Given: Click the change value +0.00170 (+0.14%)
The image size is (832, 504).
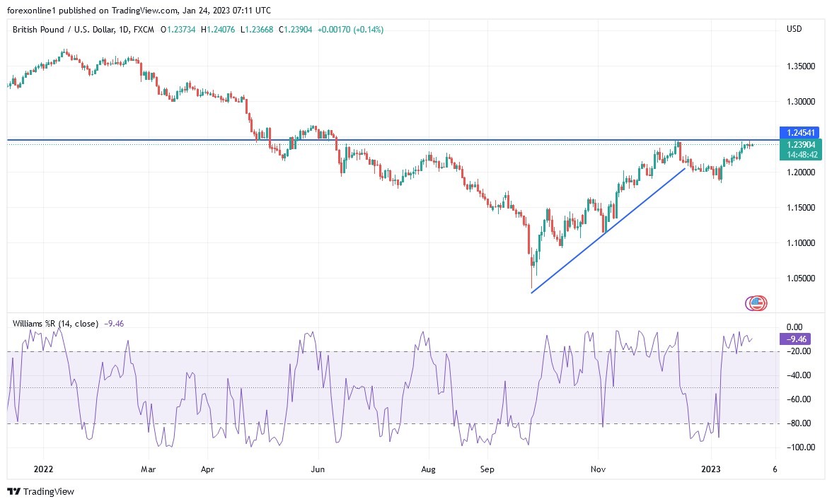Looking at the screenshot, I should point(352,30).
